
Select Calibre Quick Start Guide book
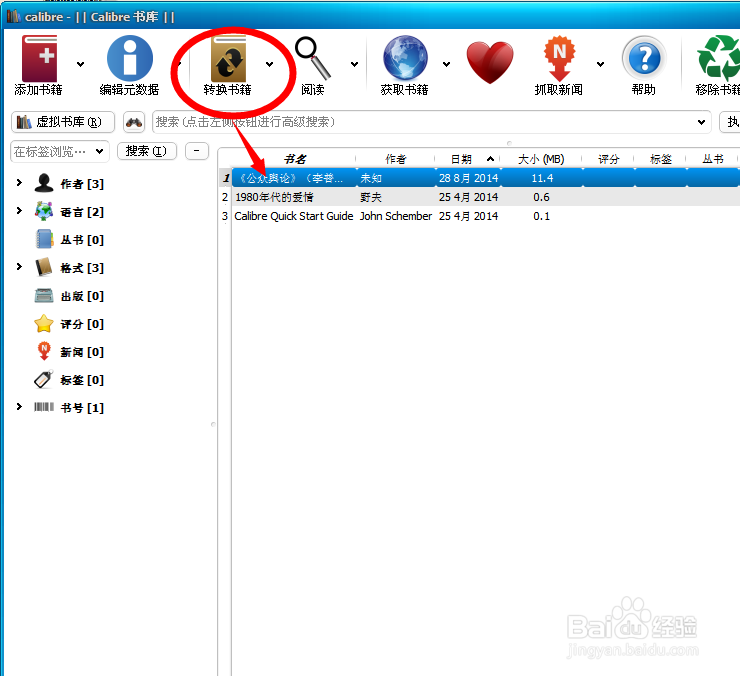coord(294,216)
